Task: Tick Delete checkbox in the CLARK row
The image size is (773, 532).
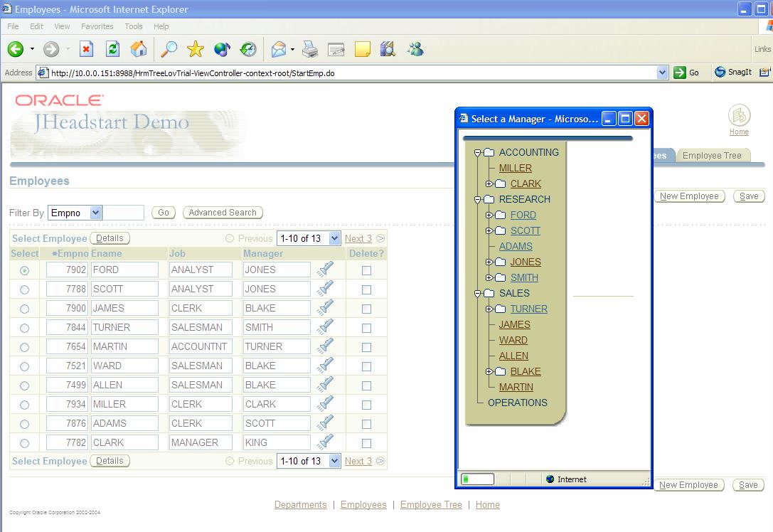Action: pos(366,443)
